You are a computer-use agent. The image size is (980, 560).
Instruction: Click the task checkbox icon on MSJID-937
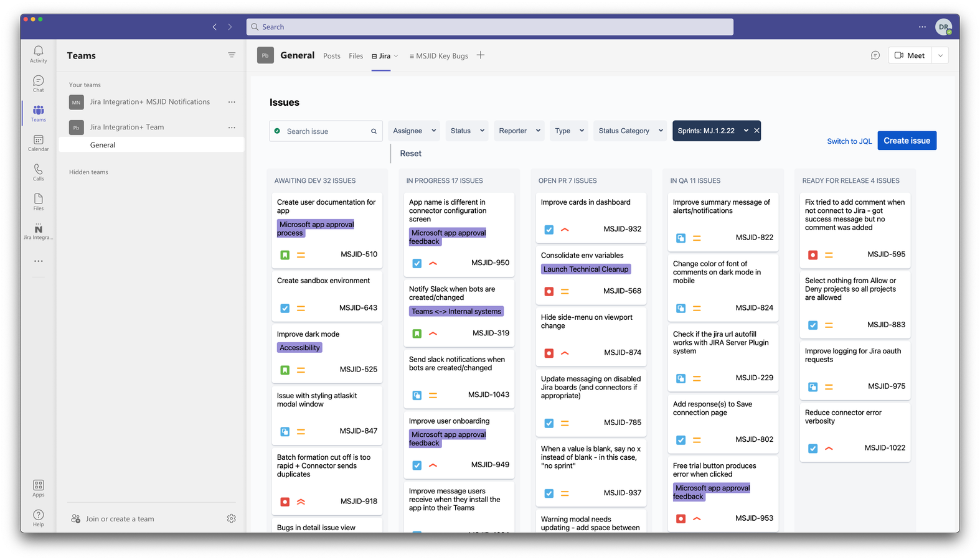[549, 493]
